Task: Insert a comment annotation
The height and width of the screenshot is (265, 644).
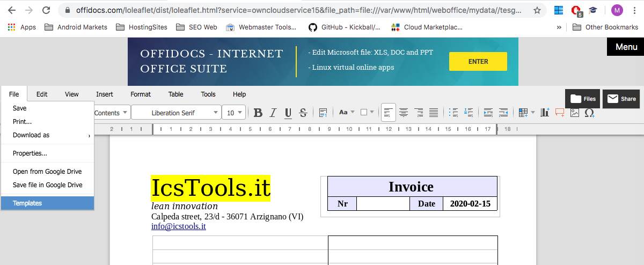Action: (x=560, y=113)
